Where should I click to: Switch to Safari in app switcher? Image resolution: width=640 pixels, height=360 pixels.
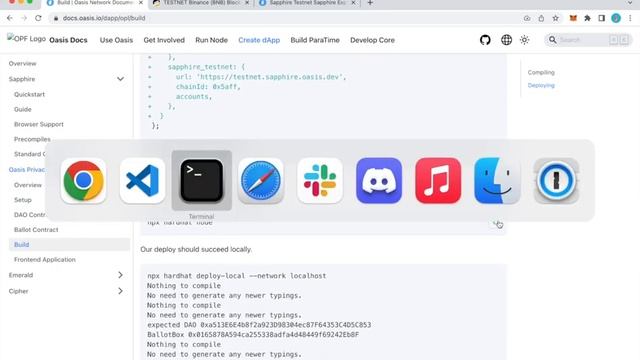point(261,181)
